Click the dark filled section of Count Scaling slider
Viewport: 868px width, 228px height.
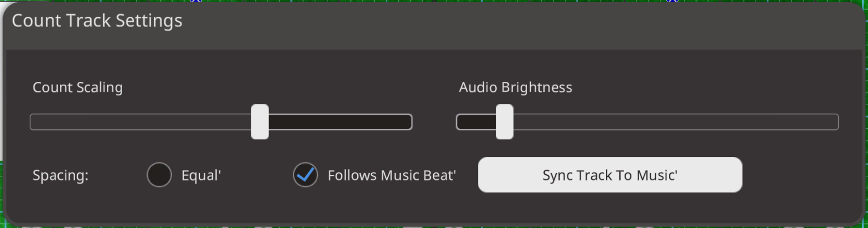coord(339,122)
